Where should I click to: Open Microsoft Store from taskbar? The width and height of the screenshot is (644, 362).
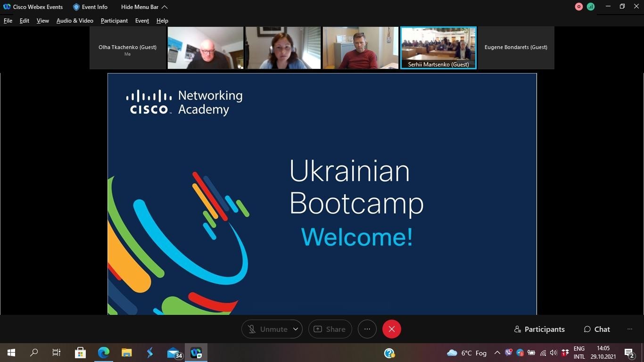[81, 353]
